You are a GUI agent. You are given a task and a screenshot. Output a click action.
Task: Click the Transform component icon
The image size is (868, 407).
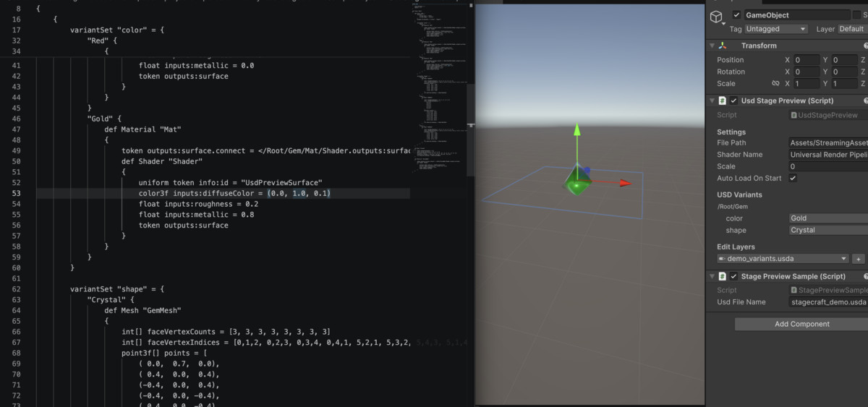(x=723, y=46)
